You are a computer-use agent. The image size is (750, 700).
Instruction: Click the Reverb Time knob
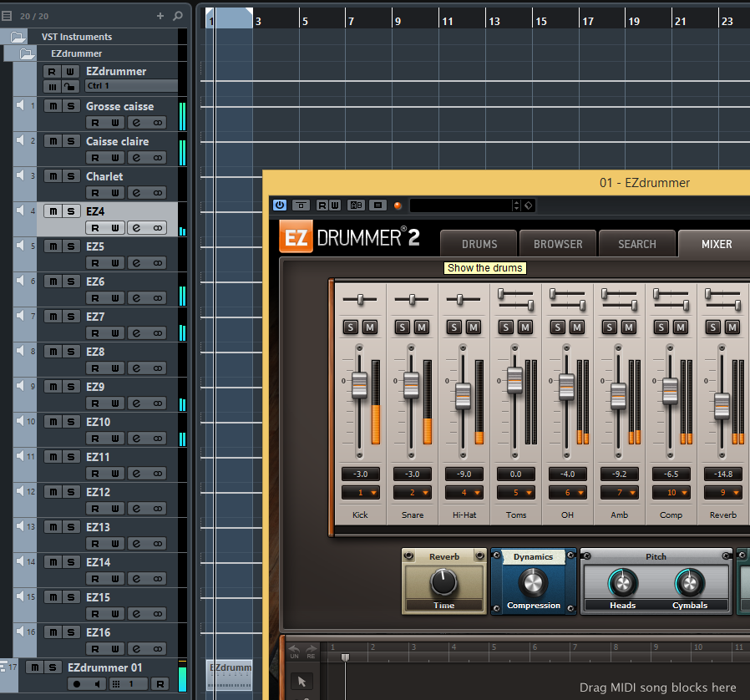[443, 582]
